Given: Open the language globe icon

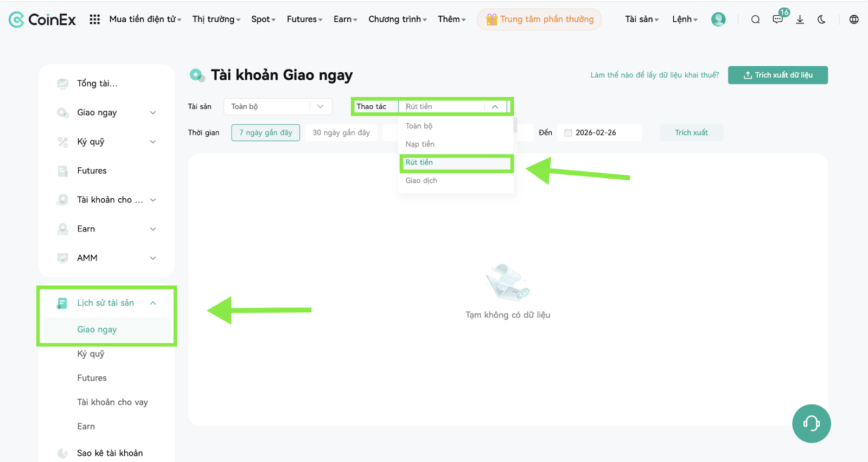Looking at the screenshot, I should pos(854,20).
